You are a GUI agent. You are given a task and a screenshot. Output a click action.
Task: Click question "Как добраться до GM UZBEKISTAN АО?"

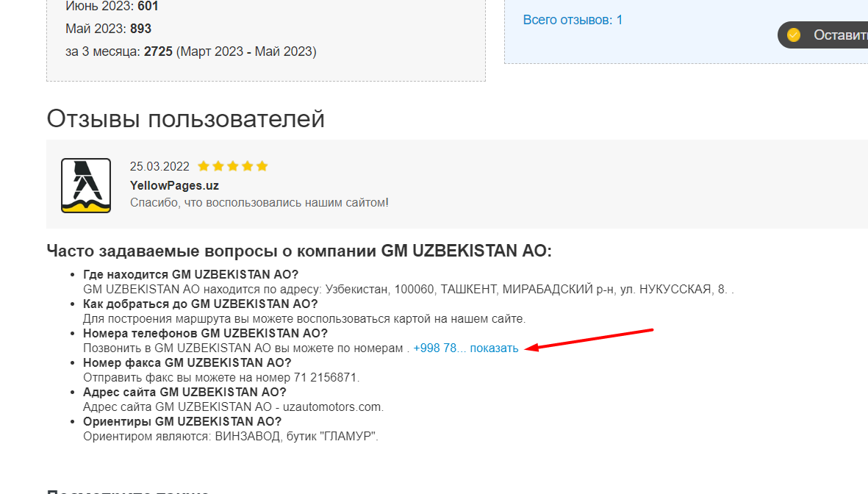(201, 304)
